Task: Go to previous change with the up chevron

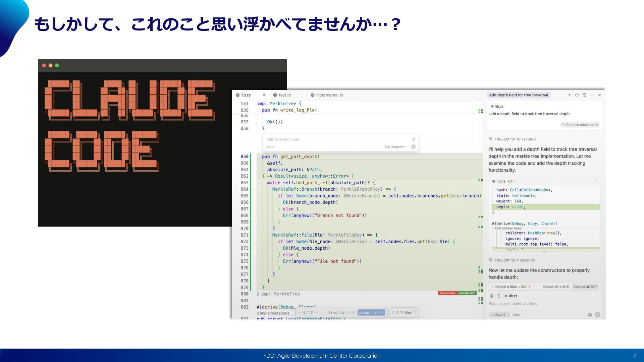Action: coord(300,313)
